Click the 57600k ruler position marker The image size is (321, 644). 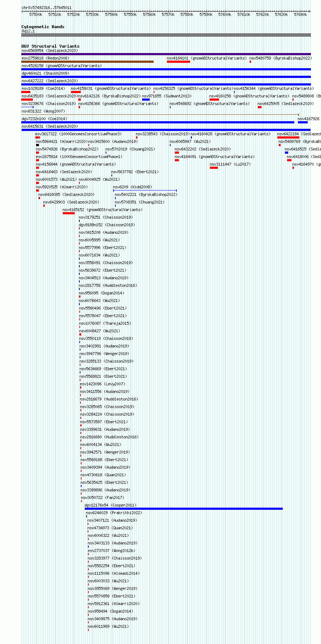225,14
